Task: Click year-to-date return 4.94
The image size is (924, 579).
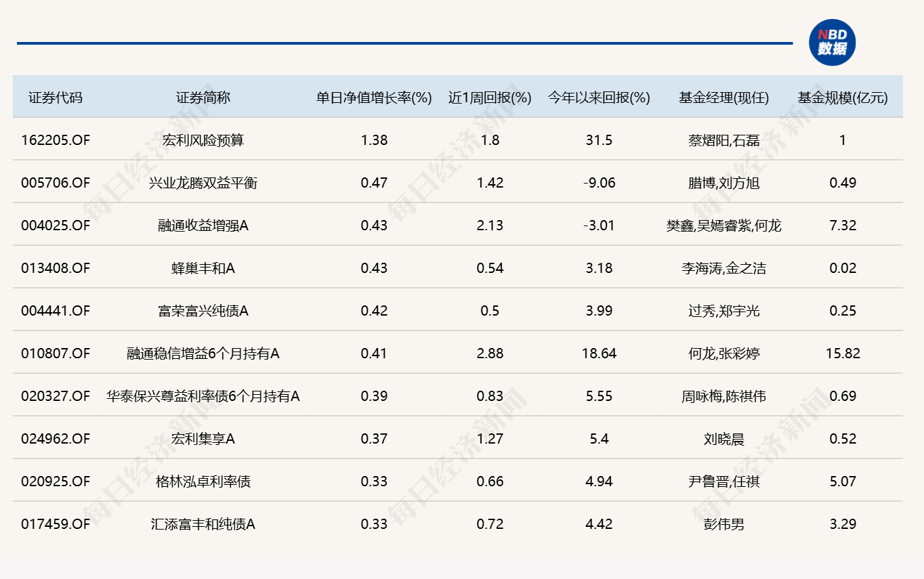Action: [599, 481]
